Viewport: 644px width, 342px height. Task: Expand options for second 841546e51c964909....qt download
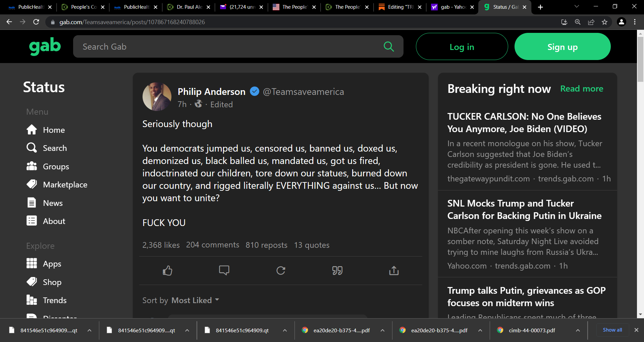[187, 330]
